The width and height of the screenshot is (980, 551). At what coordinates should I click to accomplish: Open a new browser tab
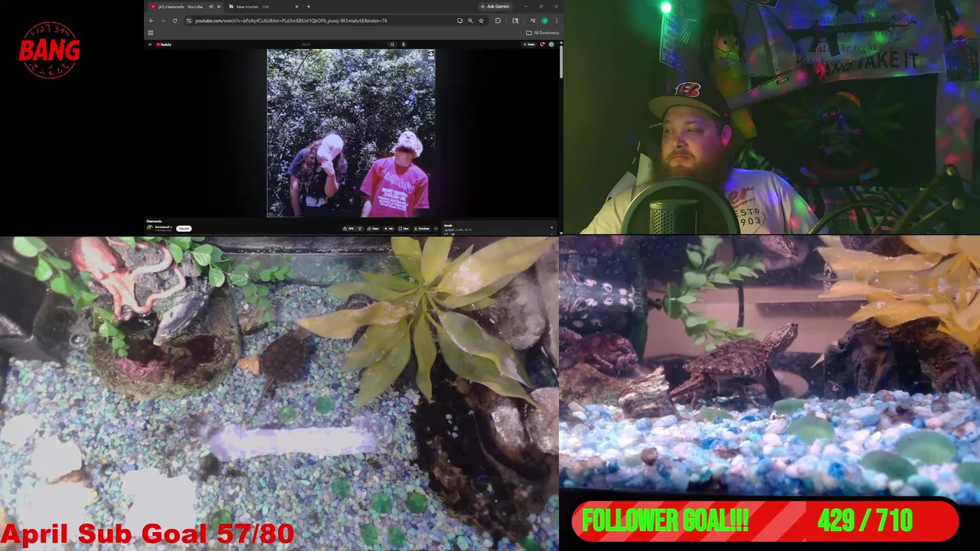309,7
